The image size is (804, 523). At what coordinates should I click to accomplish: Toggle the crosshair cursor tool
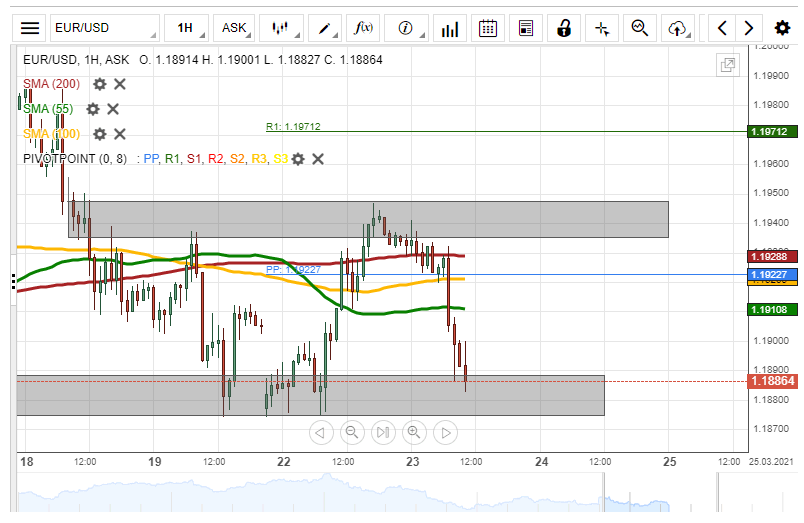(x=601, y=28)
